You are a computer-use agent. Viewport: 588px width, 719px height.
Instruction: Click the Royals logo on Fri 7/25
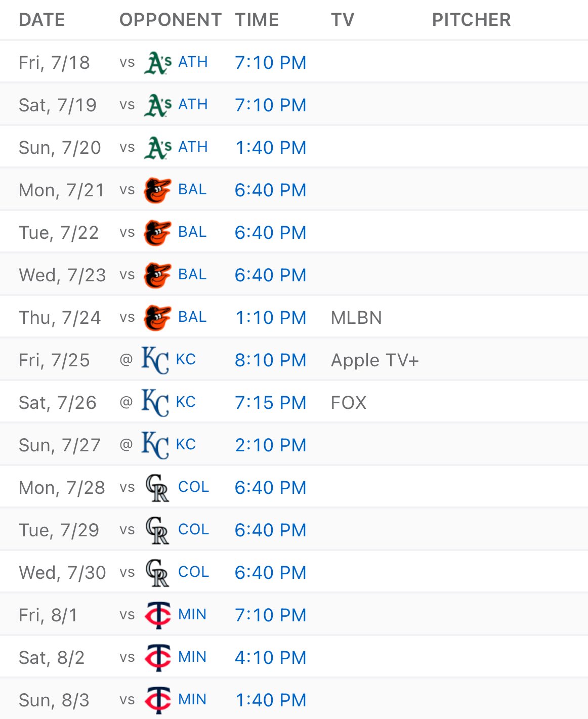(x=155, y=360)
